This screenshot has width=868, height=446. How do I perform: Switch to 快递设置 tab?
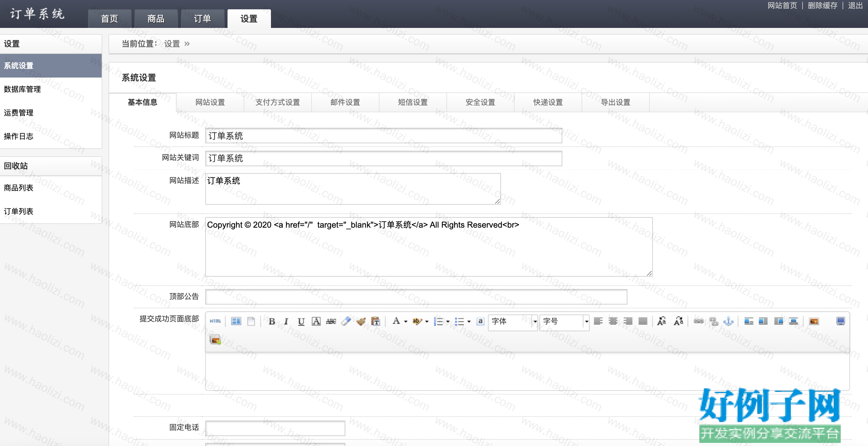coord(548,102)
